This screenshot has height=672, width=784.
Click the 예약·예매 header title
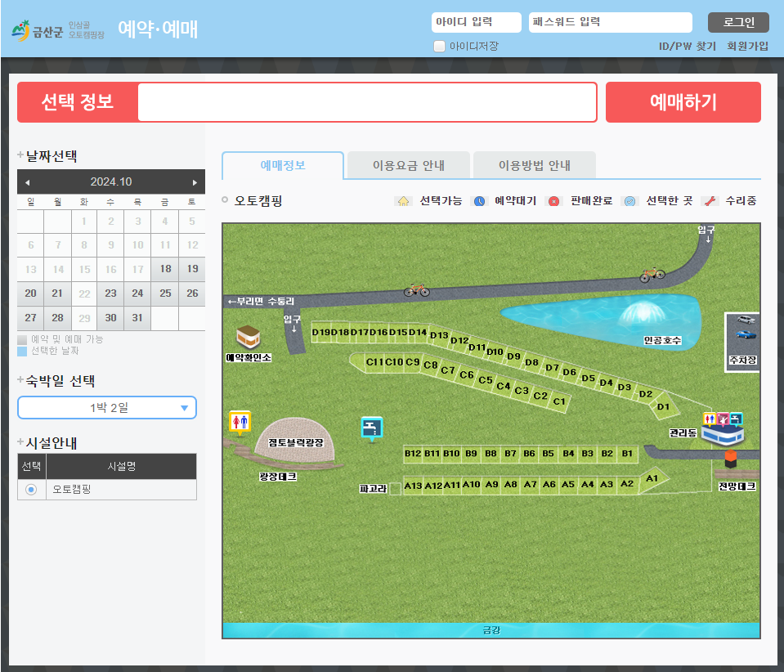[158, 29]
